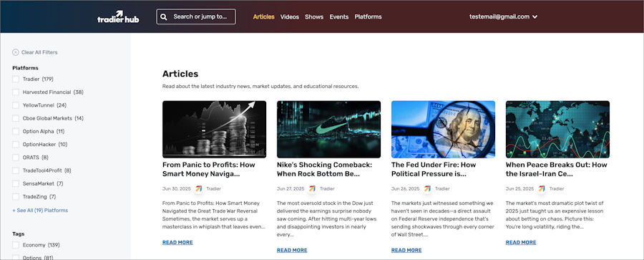Click the search magnifier icon
644x260 pixels.
click(x=163, y=17)
